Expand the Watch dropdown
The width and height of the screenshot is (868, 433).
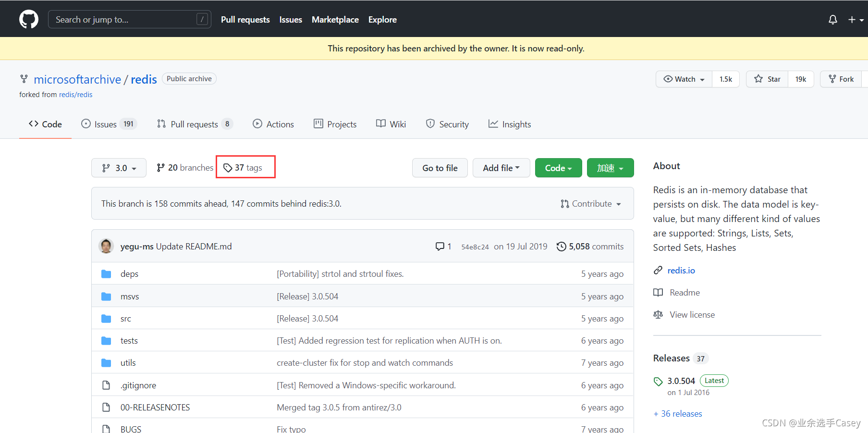[x=684, y=79]
